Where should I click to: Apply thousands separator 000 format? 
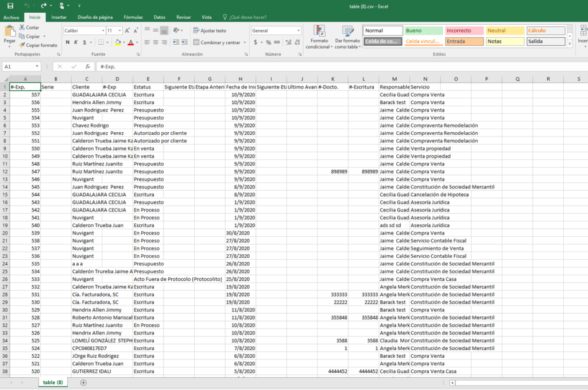pyautogui.click(x=277, y=43)
